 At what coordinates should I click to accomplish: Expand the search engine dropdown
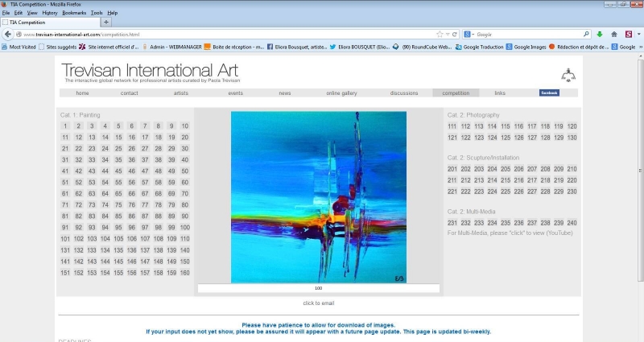pyautogui.click(x=470, y=35)
